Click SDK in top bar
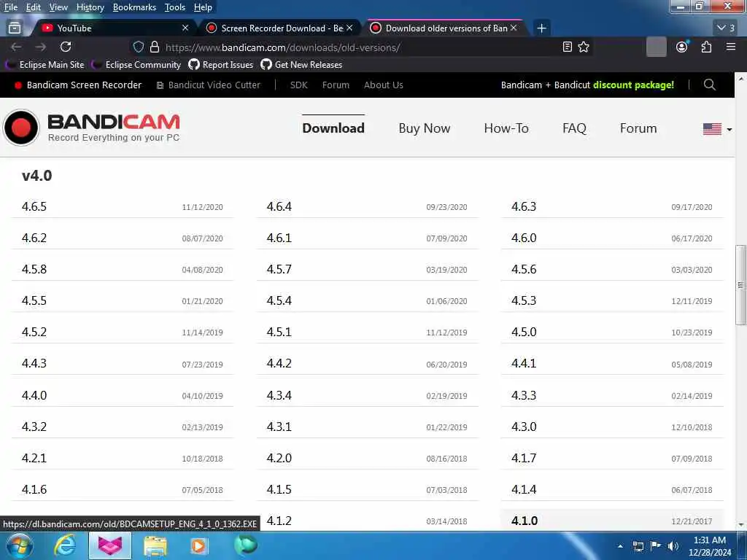This screenshot has width=747, height=560. coord(298,85)
